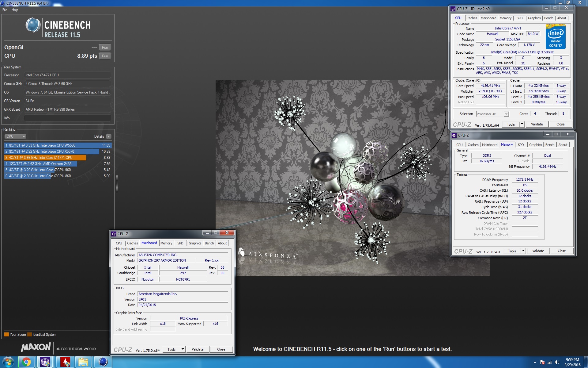The image size is (588, 368).
Task: Switch to SPD tab in top CPU-Z
Action: pos(520,18)
